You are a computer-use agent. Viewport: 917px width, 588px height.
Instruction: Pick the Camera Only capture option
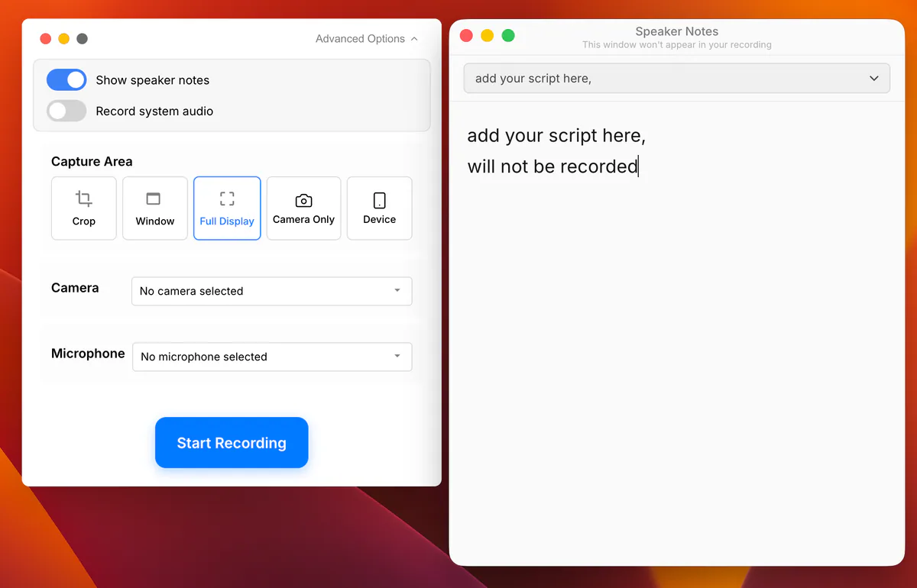[303, 208]
